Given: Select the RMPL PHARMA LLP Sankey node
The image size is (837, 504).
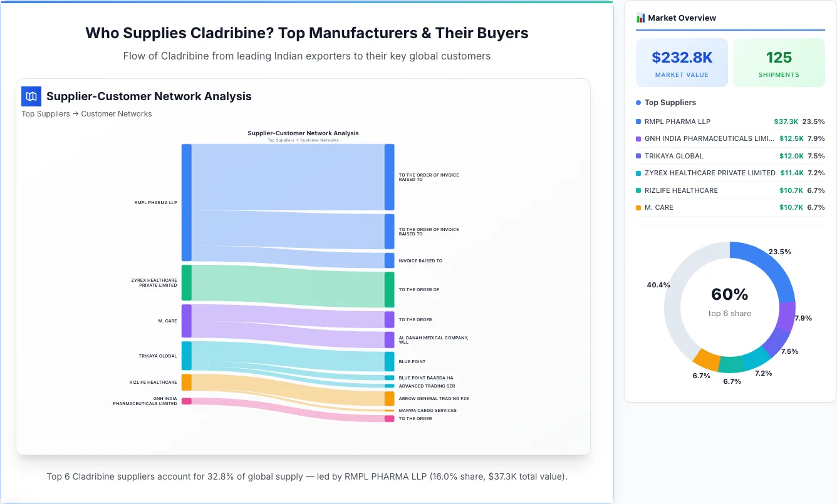Looking at the screenshot, I should point(185,202).
